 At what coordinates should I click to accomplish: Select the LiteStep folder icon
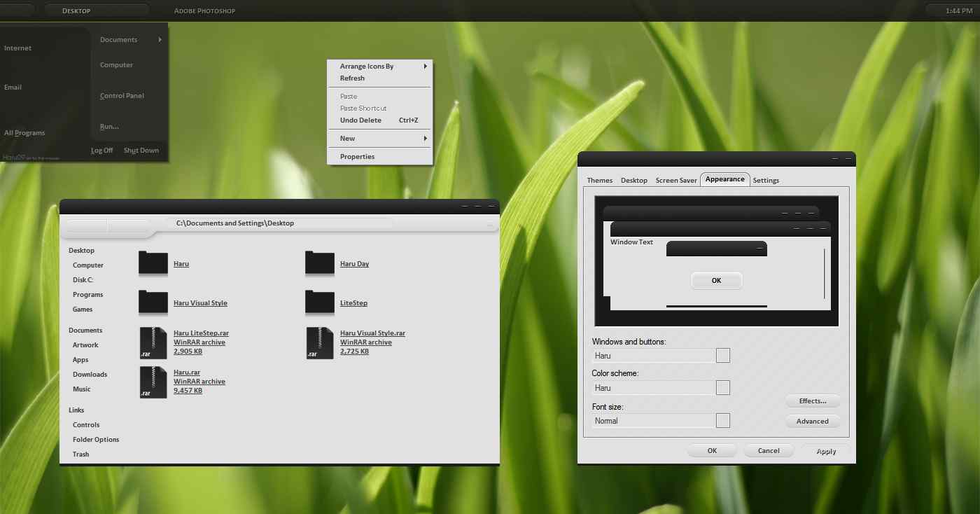point(319,302)
